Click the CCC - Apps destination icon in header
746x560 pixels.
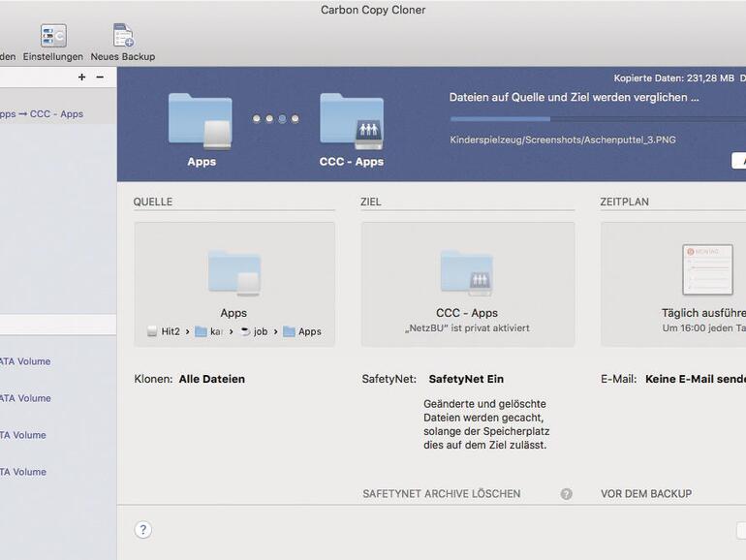[x=352, y=122]
